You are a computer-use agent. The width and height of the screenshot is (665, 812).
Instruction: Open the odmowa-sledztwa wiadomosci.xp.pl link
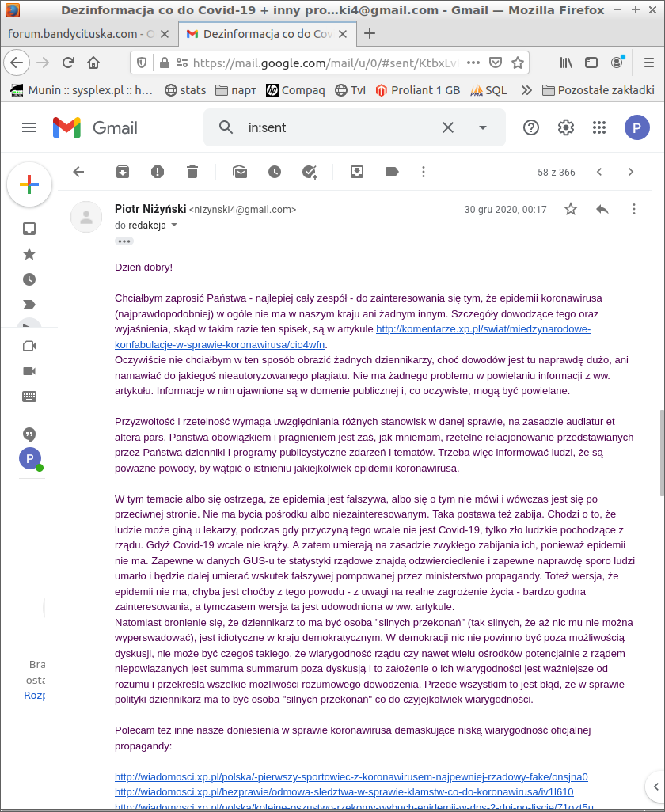(344, 792)
